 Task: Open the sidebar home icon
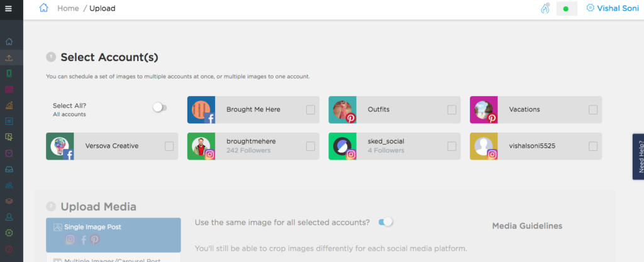pyautogui.click(x=9, y=42)
